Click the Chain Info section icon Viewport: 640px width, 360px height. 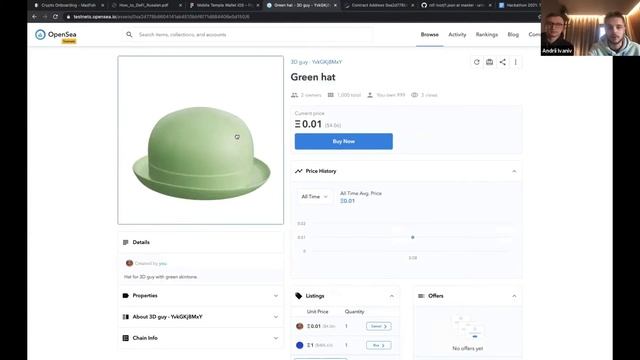pos(126,338)
